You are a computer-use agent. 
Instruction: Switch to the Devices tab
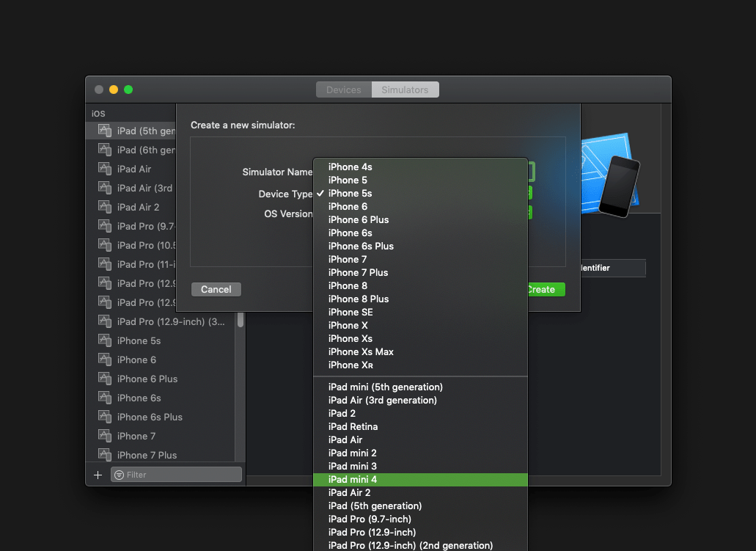click(x=343, y=89)
